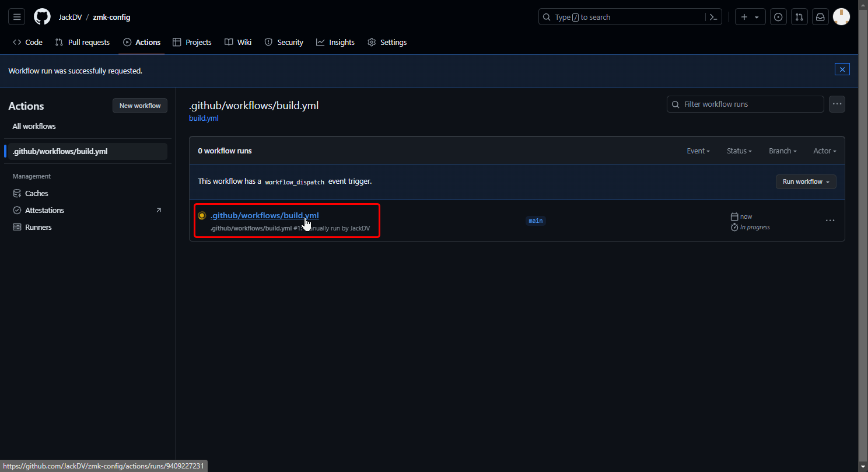Image resolution: width=868 pixels, height=472 pixels.
Task: Click the user profile avatar
Action: click(x=841, y=17)
